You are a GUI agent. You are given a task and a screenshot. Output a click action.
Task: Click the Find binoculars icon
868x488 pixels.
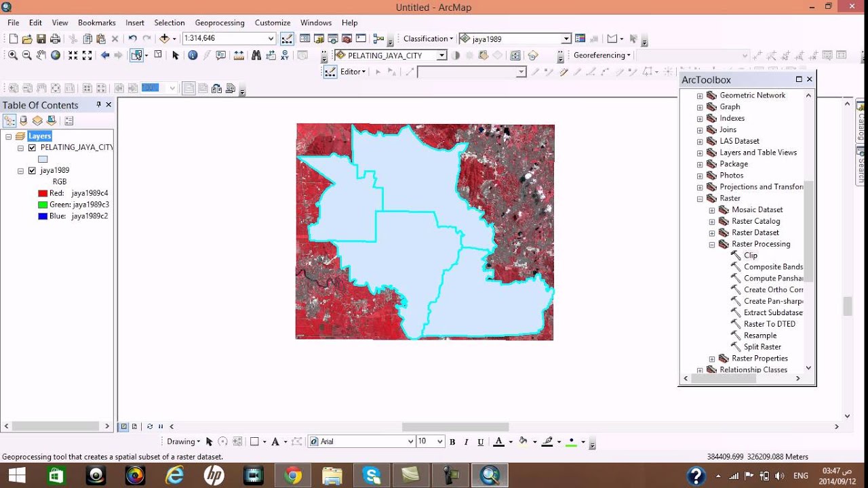[256, 56]
